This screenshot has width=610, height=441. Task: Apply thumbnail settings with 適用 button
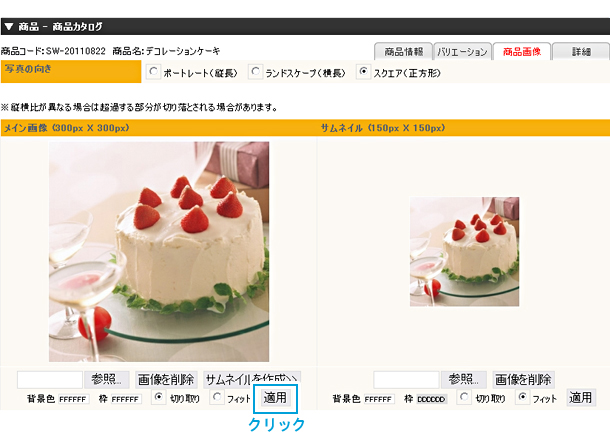coord(581,398)
